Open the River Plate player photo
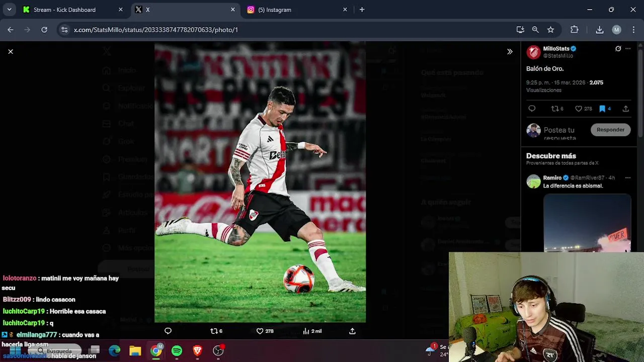644x362 pixels. point(260,182)
